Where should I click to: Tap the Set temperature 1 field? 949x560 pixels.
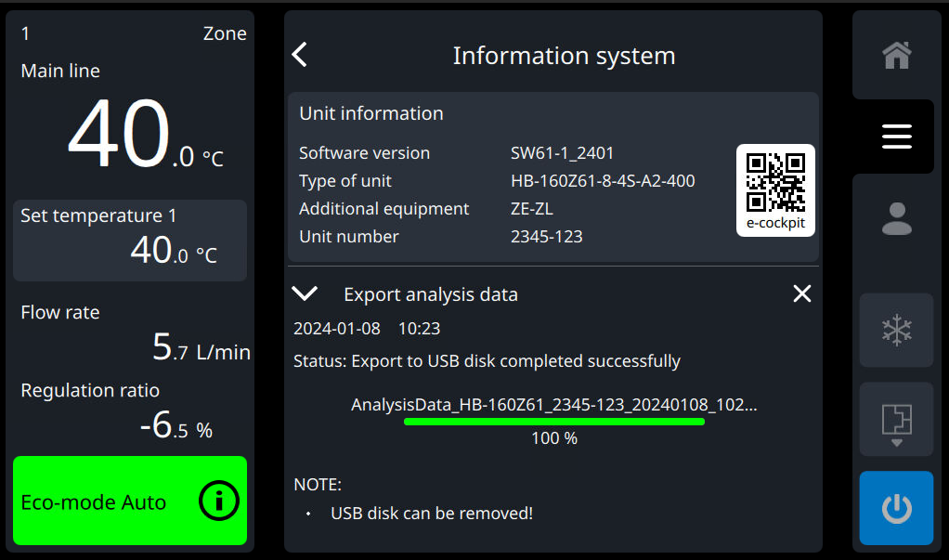(130, 240)
